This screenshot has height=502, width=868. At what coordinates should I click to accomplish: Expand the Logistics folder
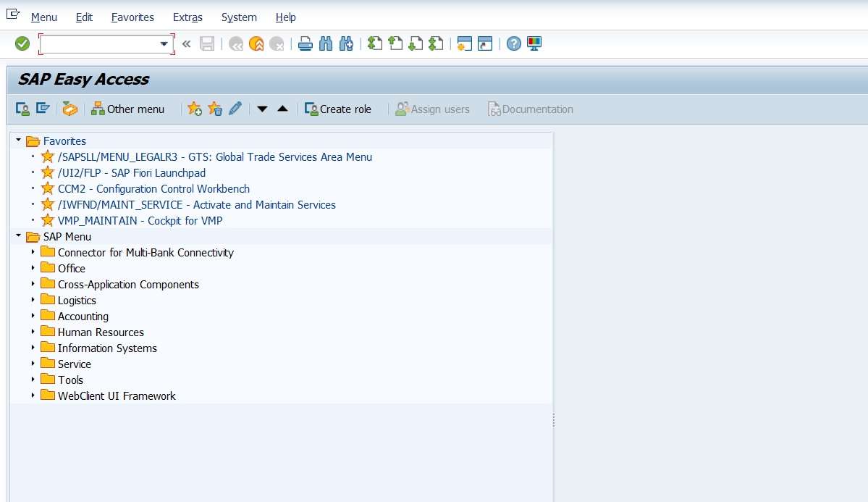coord(33,300)
